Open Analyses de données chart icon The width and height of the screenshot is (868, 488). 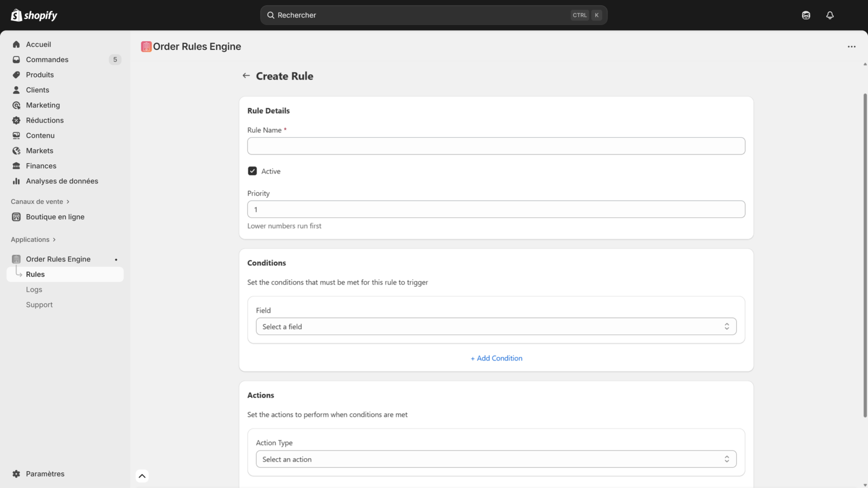17,181
